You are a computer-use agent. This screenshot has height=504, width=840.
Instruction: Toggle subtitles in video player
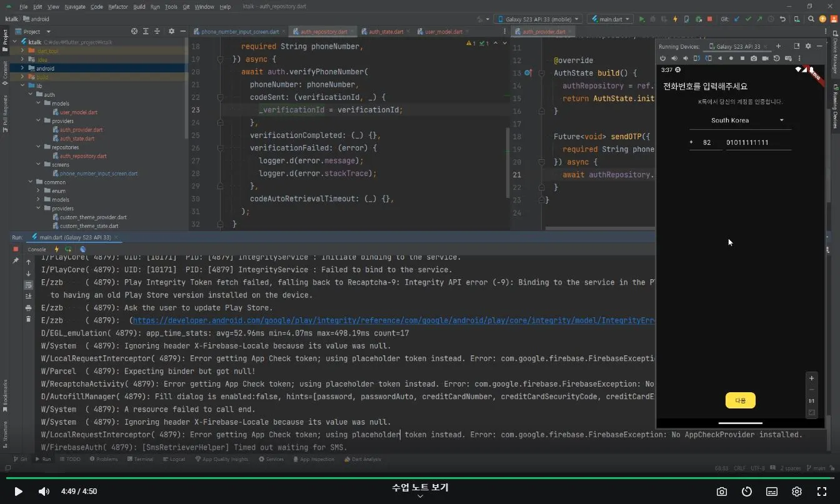tap(772, 492)
